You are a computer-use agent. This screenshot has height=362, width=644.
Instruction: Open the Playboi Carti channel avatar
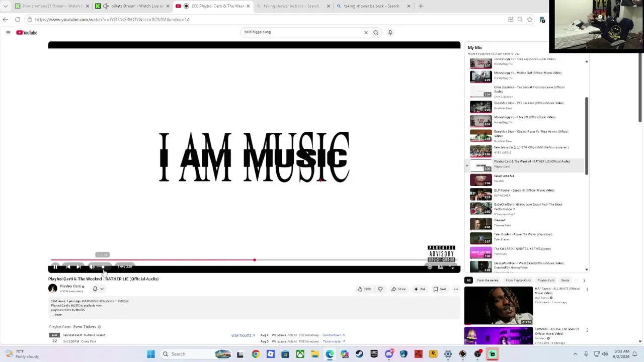click(53, 288)
